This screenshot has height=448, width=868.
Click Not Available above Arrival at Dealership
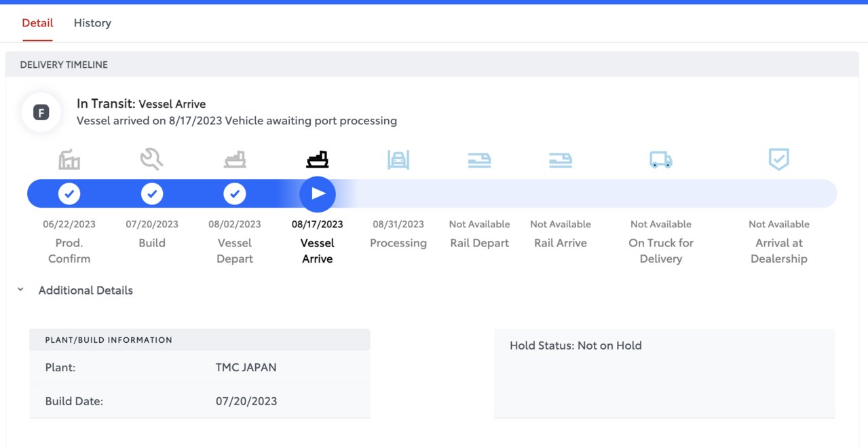[x=779, y=224]
